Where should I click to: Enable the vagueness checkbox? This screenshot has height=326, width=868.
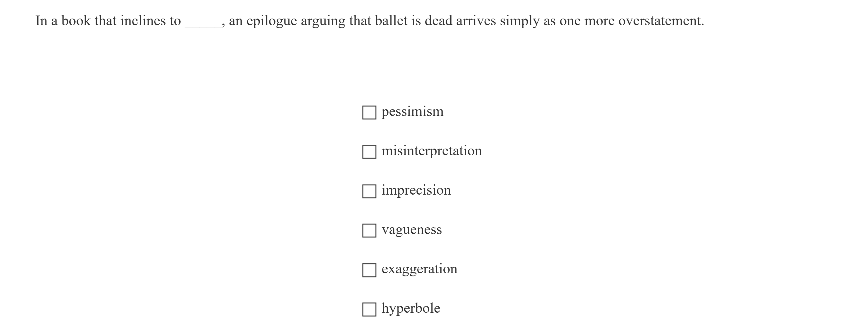[x=369, y=231]
